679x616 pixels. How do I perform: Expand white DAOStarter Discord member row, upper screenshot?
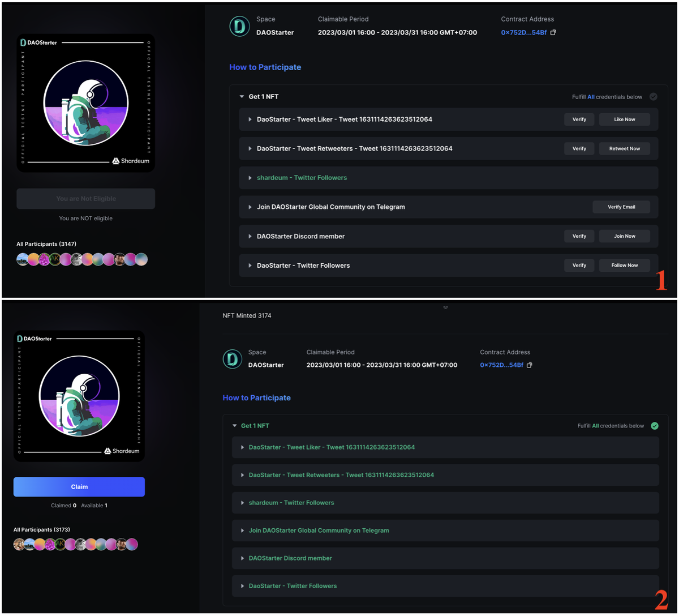(x=250, y=236)
